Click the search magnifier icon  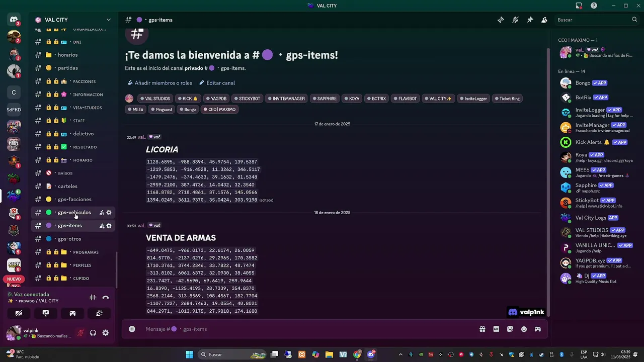tap(634, 20)
